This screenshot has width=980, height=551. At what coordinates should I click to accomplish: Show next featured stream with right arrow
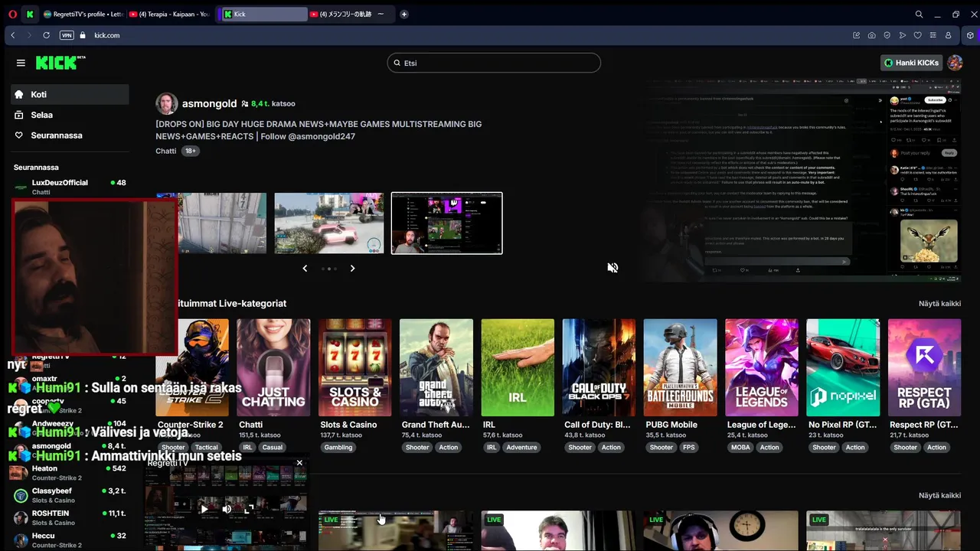[x=352, y=268]
